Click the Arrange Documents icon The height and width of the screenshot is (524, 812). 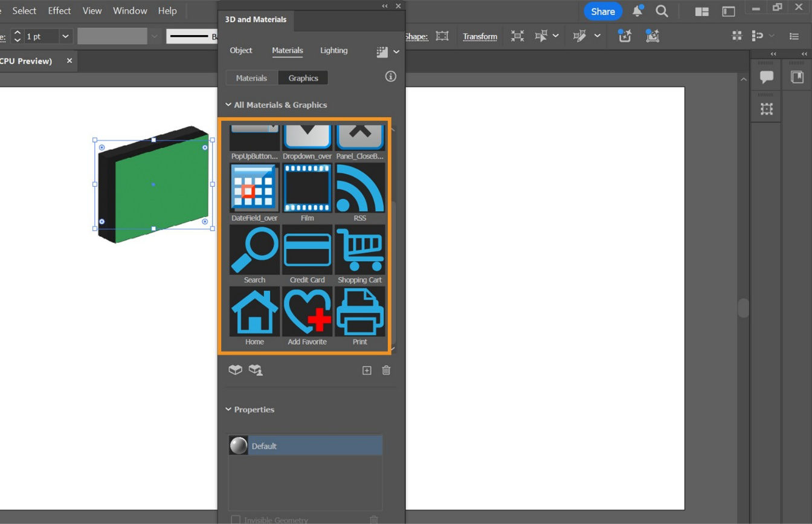[x=701, y=11]
